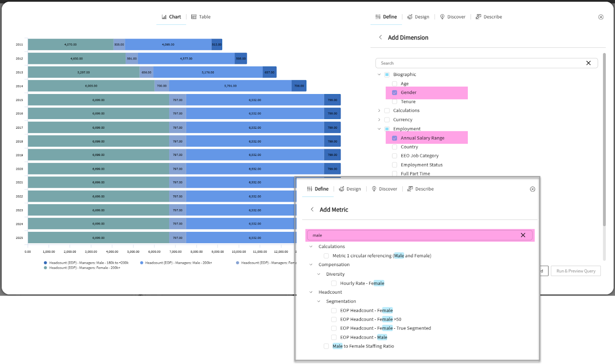Uncheck the Gender dimension checkbox

[394, 93]
